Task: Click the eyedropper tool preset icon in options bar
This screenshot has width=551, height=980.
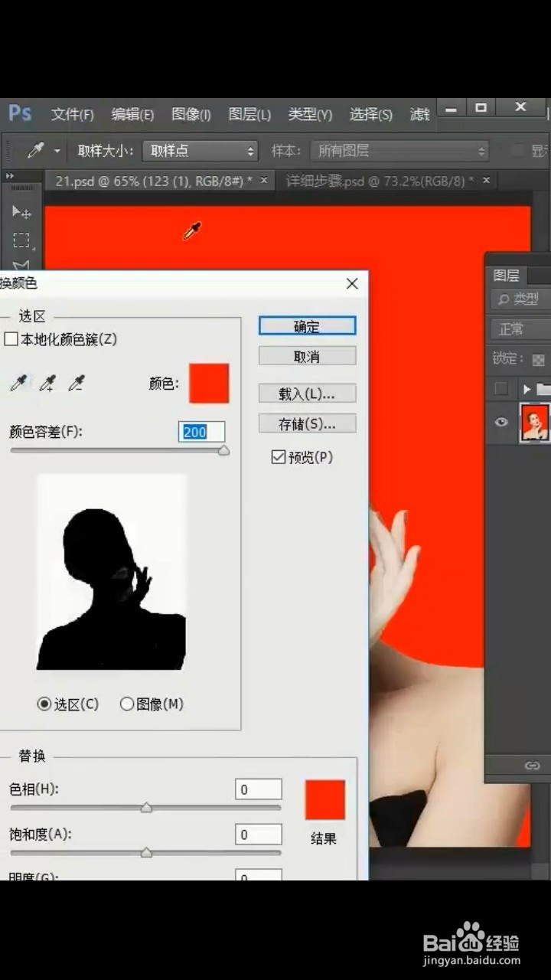Action: [x=35, y=151]
